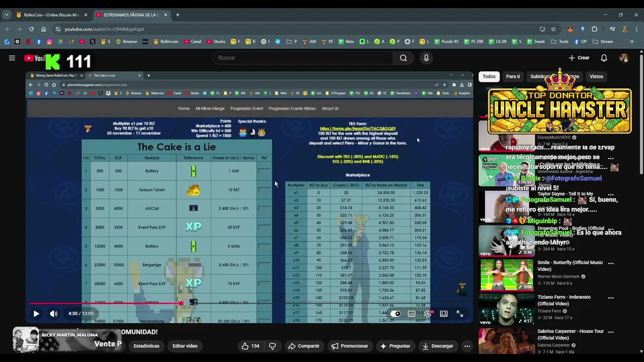The width and height of the screenshot is (644, 362).
Task: Open the Instagram bookmark
Action: click(x=49, y=42)
